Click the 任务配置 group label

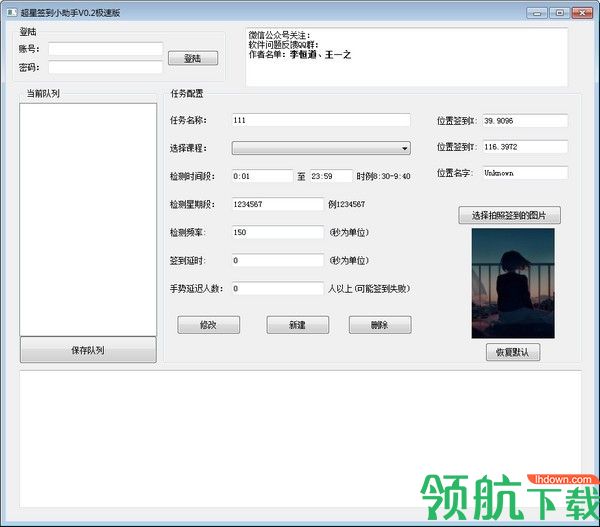coord(187,93)
